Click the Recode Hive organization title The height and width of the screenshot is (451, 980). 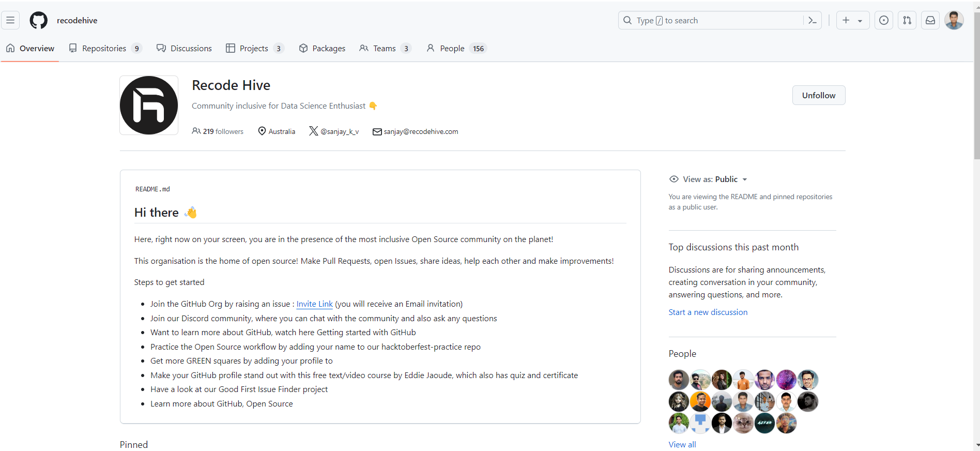pyautogui.click(x=231, y=85)
